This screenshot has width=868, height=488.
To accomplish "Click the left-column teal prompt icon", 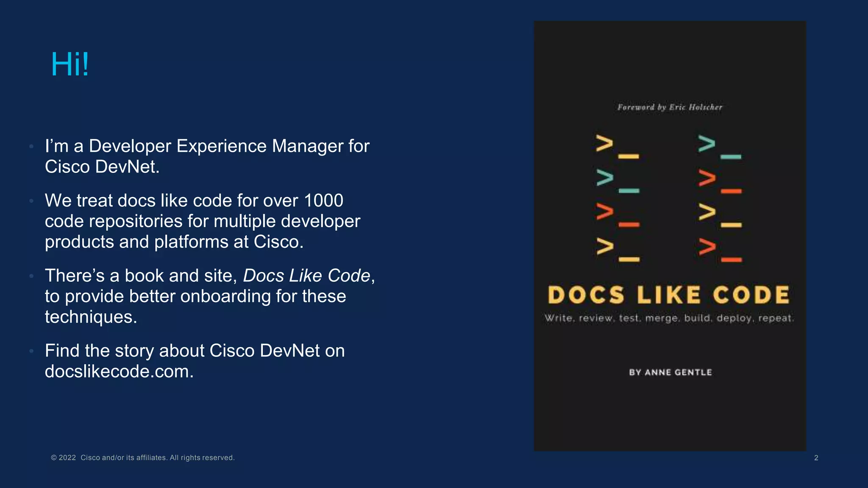I will coord(617,181).
